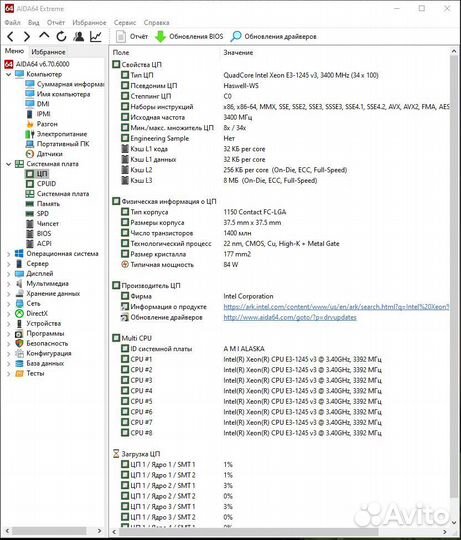Expand the Операционная система node
Image resolution: width=461 pixels, height=540 pixels.
(9, 254)
